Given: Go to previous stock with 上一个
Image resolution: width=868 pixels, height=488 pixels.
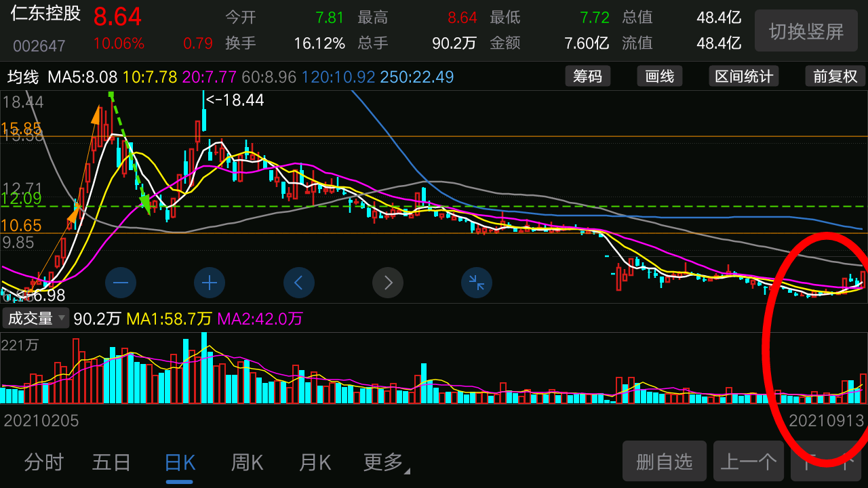Looking at the screenshot, I should pos(748,461).
